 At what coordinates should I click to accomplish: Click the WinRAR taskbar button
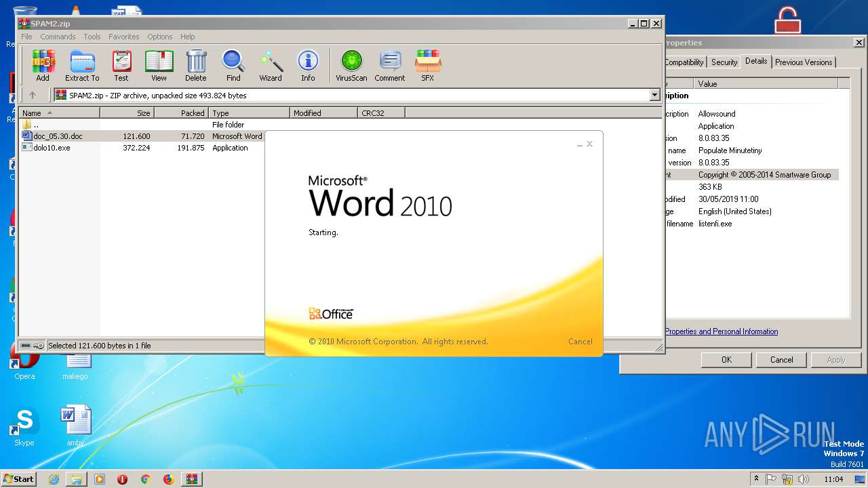pos(191,479)
